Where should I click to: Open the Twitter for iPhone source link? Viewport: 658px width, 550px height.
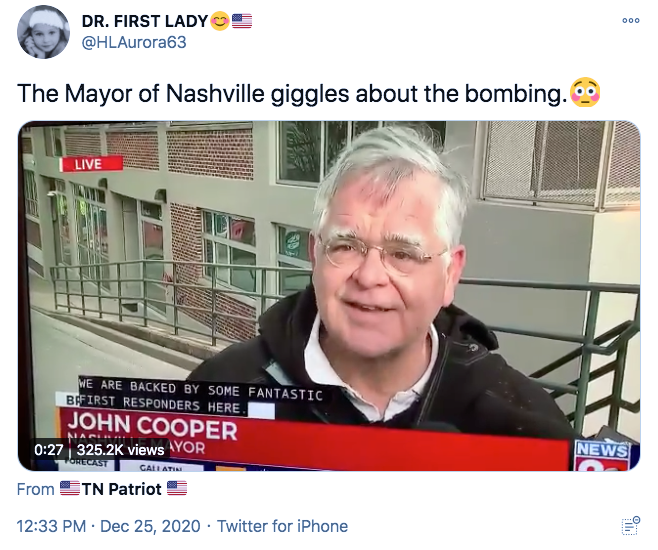coord(282,526)
